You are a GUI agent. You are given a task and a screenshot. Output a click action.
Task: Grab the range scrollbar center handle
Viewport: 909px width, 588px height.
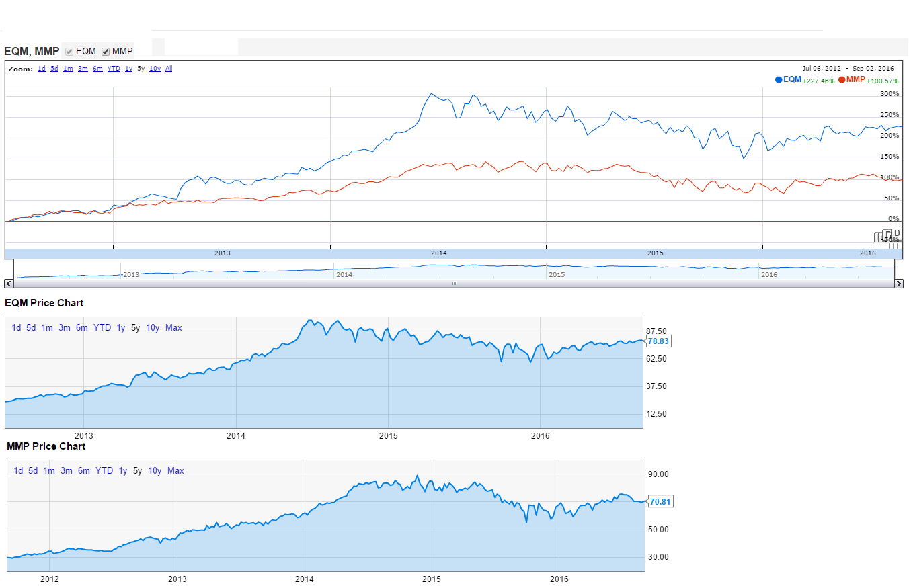click(x=454, y=284)
